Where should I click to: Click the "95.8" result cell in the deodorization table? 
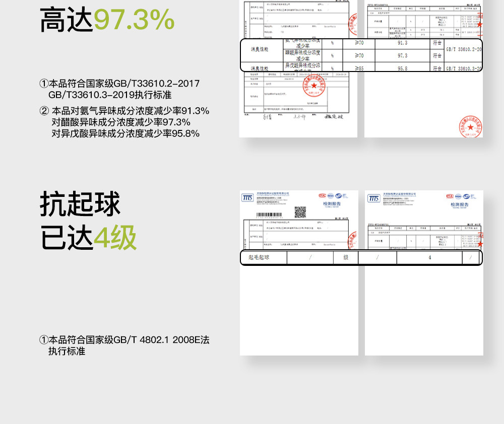point(402,68)
